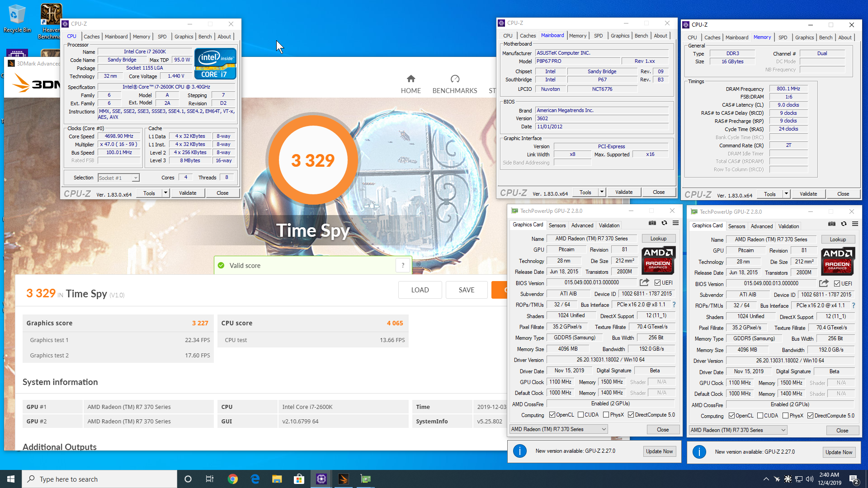The width and height of the screenshot is (868, 488).
Task: Open Socket #1 selection dropdown in CPU-Z
Action: click(118, 178)
